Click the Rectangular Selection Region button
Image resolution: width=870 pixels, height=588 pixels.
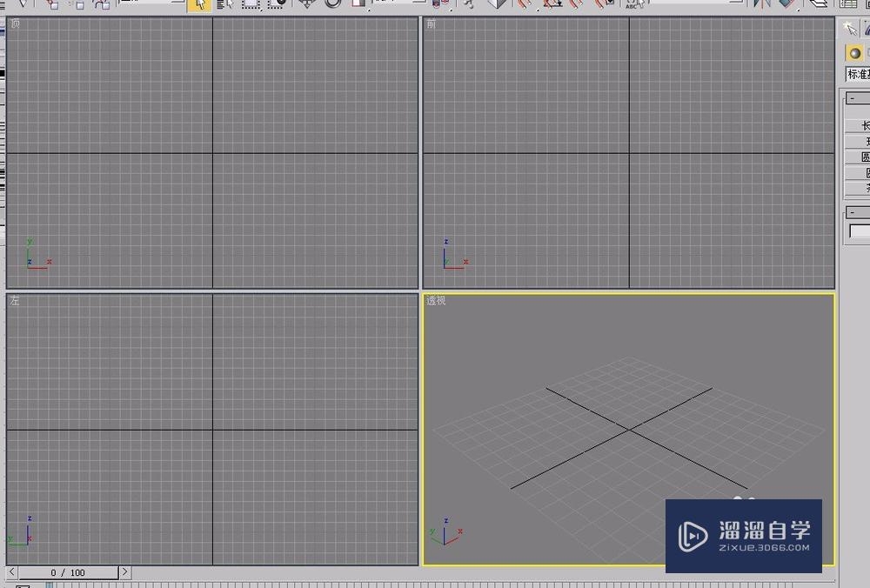point(251,3)
